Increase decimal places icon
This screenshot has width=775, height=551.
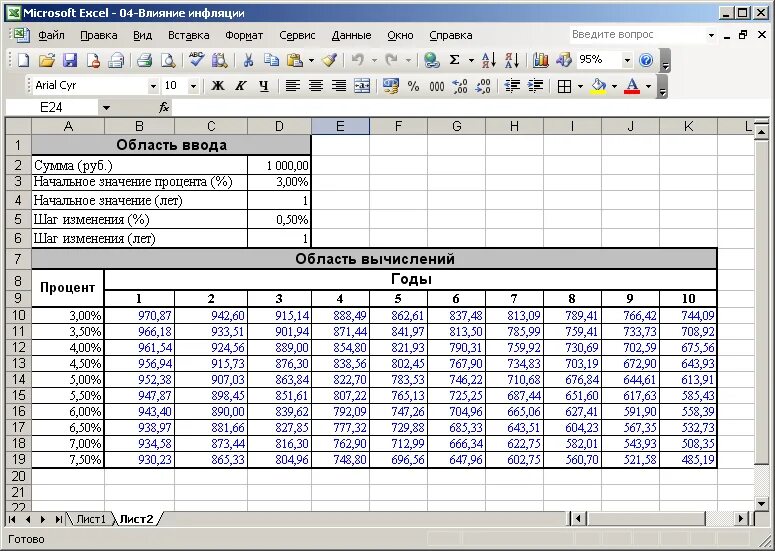(x=460, y=86)
